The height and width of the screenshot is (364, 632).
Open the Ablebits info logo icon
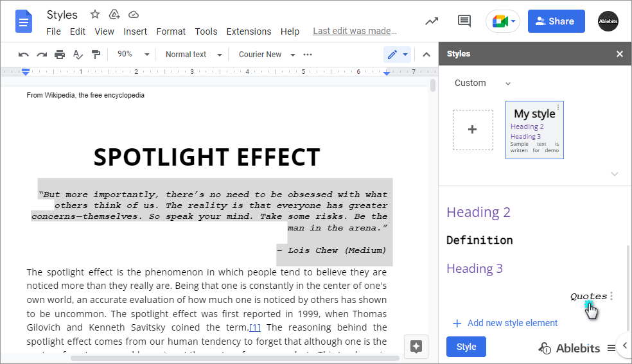tap(545, 349)
